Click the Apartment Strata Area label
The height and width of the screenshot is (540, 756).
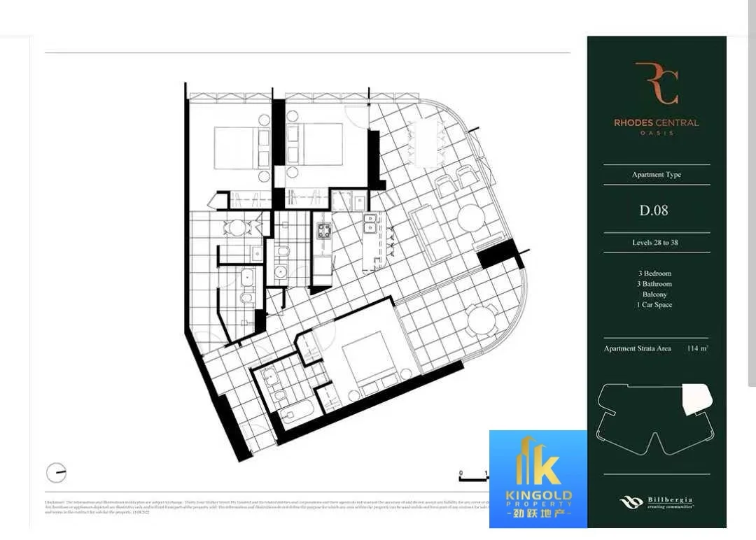pos(637,348)
